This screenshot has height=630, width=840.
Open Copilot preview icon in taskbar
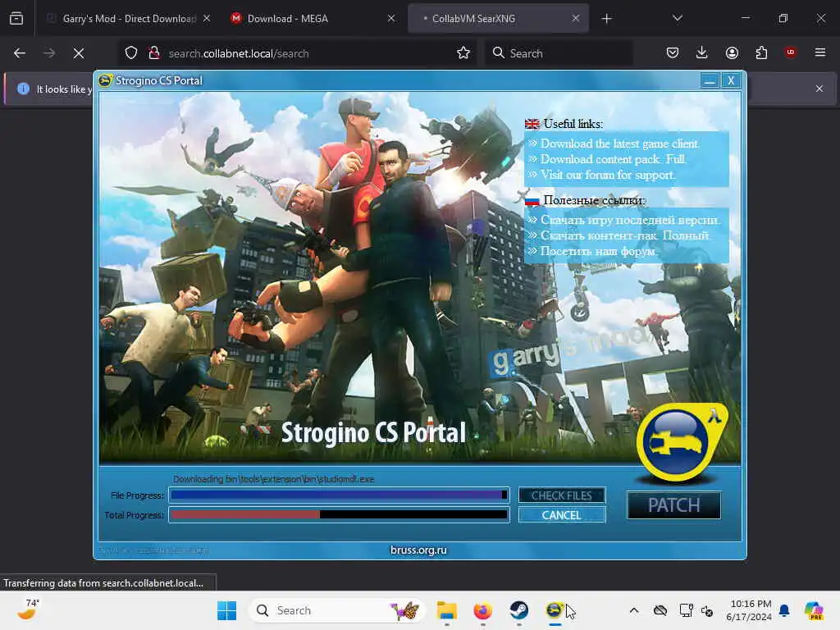click(813, 610)
